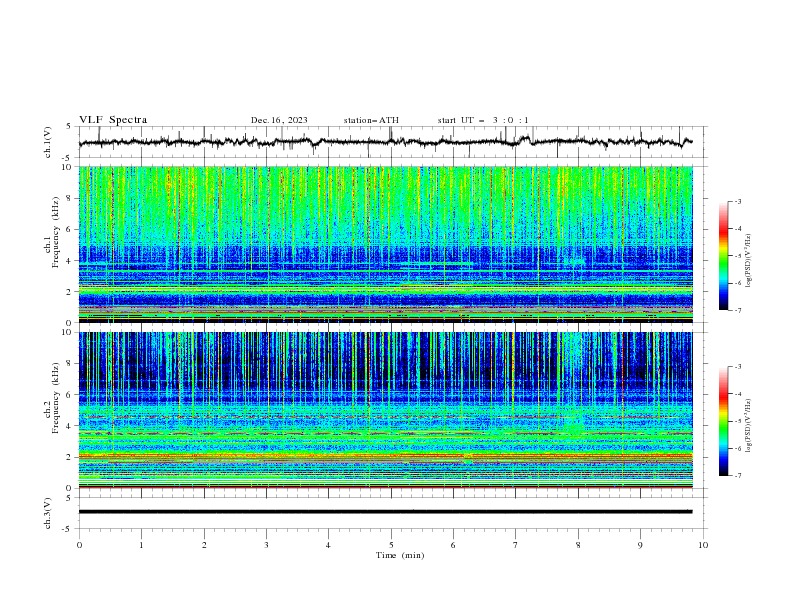Select the date "Dec. 16, 2023"
Viewport: 792px width, 612px height.
point(279,120)
